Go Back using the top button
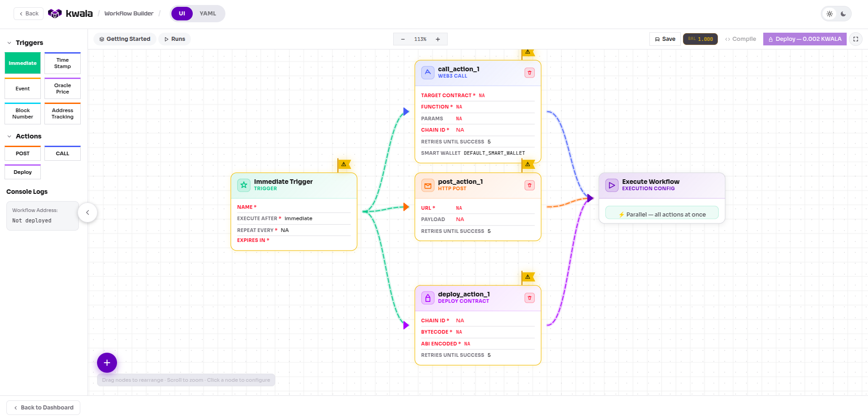Viewport: 868px width, 419px height. tap(29, 14)
